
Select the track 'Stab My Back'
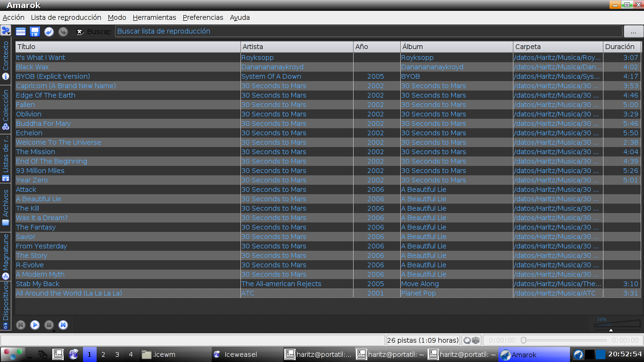[x=38, y=284]
